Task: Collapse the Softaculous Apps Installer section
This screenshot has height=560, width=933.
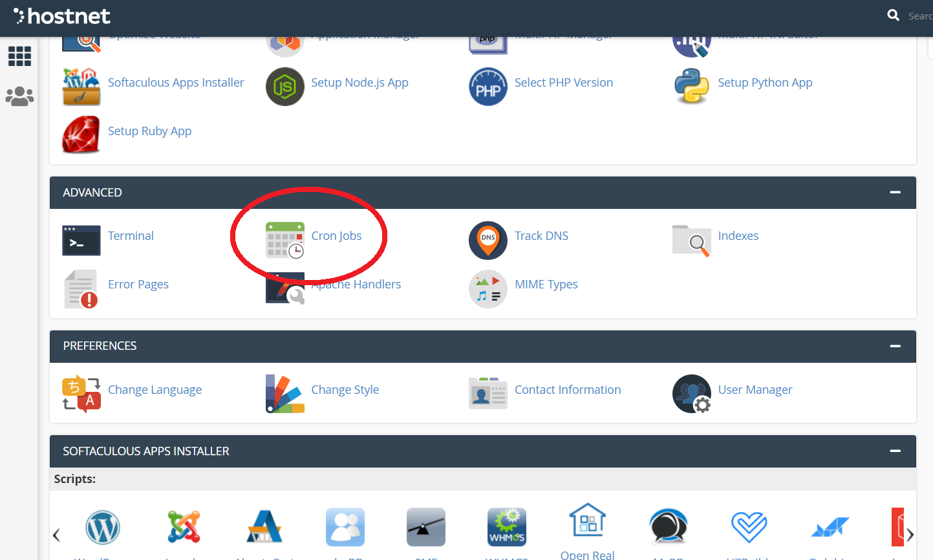Action: tap(895, 451)
